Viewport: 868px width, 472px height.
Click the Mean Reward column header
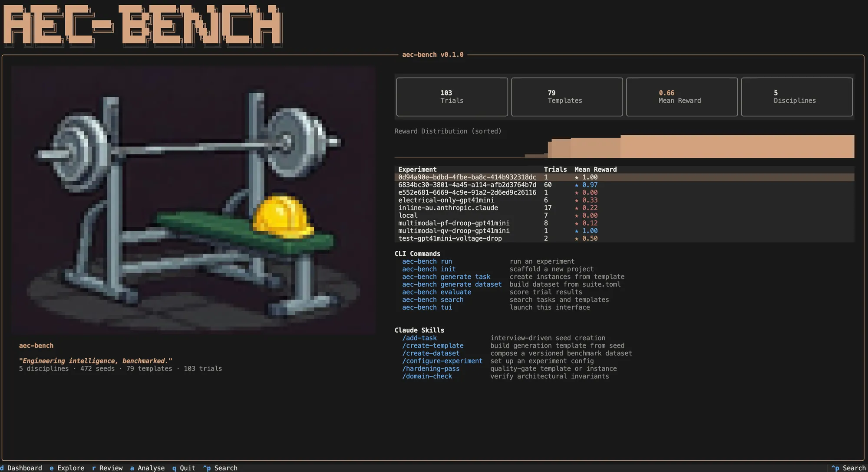tap(595, 169)
